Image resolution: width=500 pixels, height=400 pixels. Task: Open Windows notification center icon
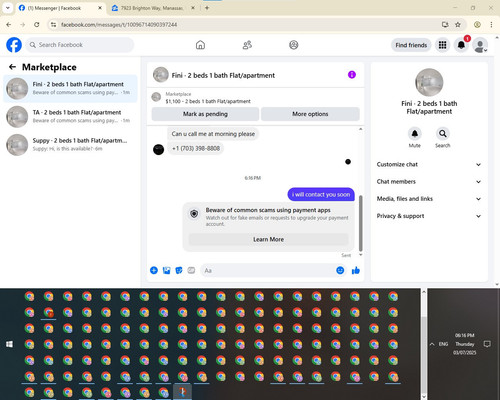point(487,344)
